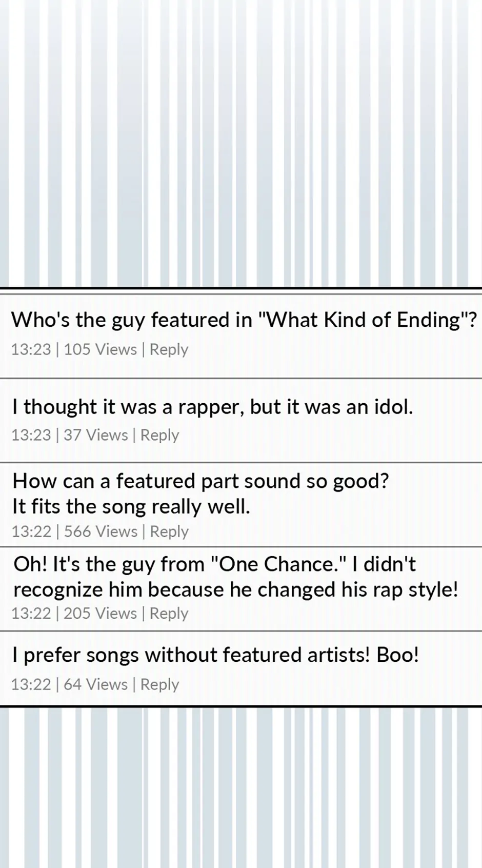This screenshot has width=482, height=868.
Task: Reply to the post with 205 views
Action: [x=169, y=614]
